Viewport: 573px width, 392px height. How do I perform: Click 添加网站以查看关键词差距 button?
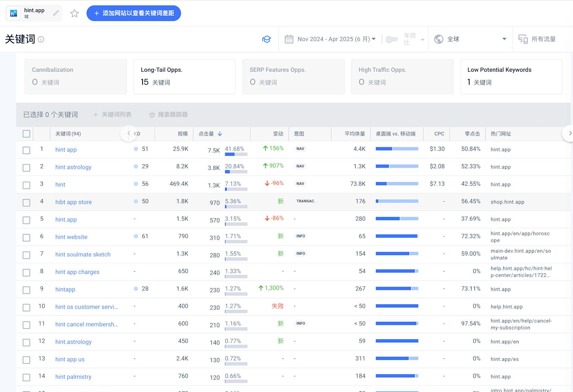(x=134, y=13)
